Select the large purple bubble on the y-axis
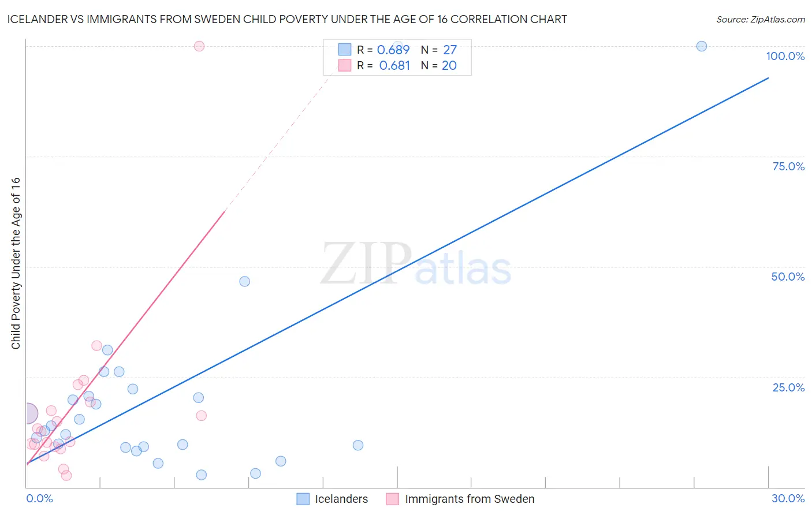The width and height of the screenshot is (812, 515). coord(27,413)
